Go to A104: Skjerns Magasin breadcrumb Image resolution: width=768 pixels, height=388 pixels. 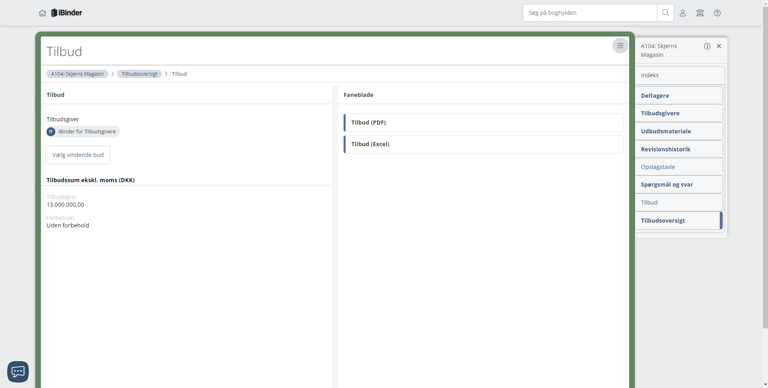[77, 74]
